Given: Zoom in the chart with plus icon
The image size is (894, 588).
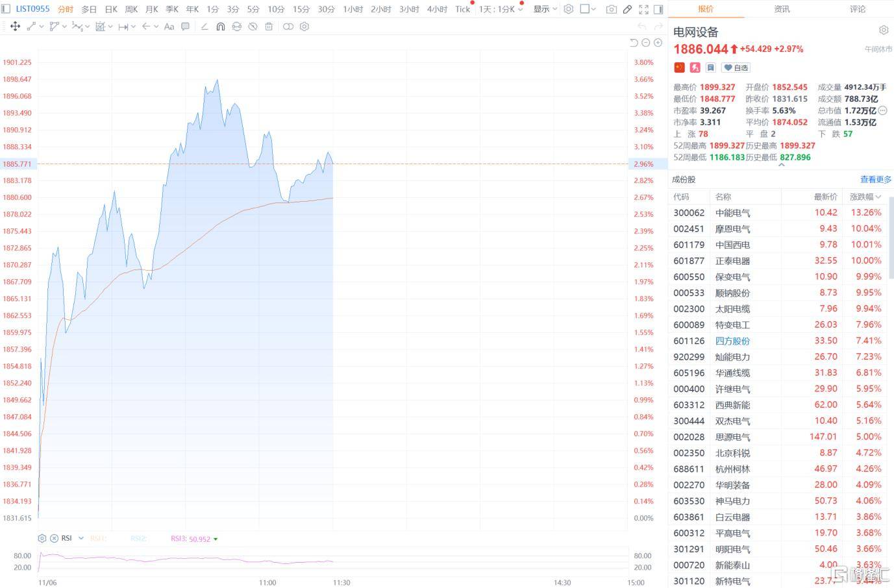Looking at the screenshot, I should [x=658, y=43].
